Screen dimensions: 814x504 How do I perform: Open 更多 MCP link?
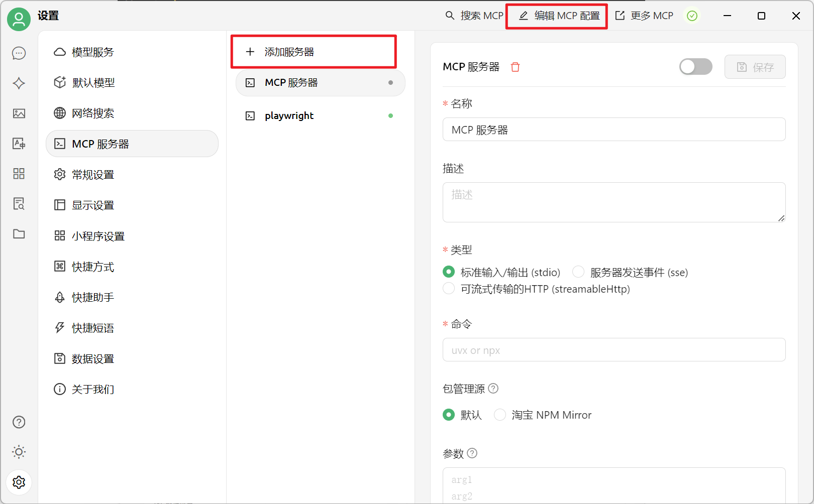click(x=644, y=16)
